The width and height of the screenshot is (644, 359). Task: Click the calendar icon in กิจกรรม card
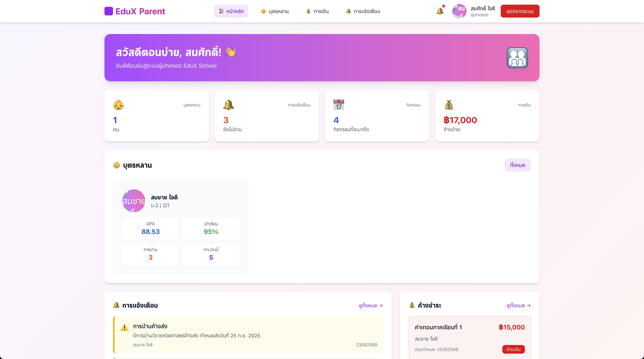pos(338,105)
